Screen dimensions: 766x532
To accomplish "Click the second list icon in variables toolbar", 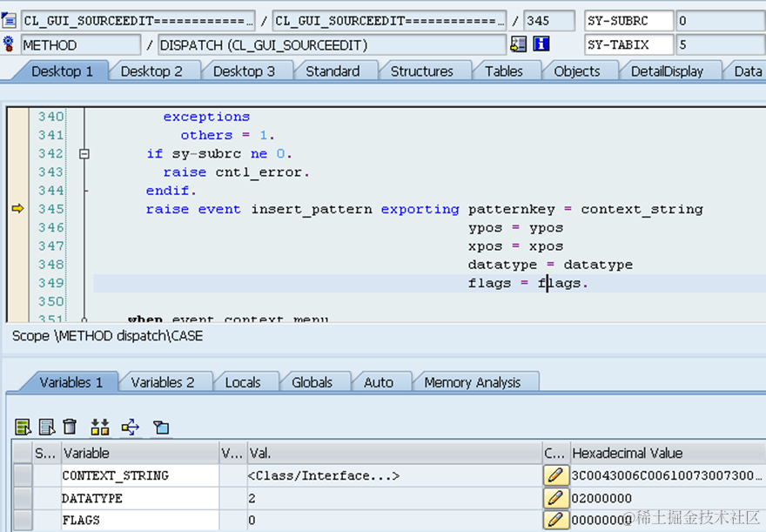I will click(47, 427).
